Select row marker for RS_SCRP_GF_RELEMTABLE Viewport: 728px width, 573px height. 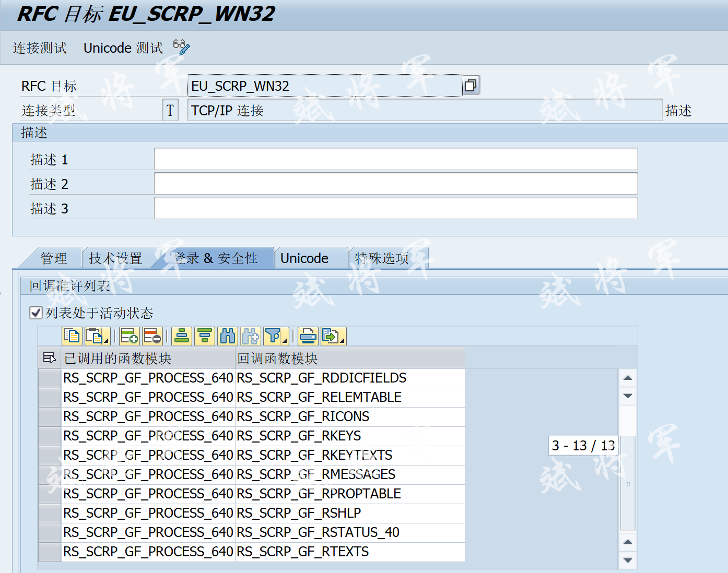click(50, 397)
